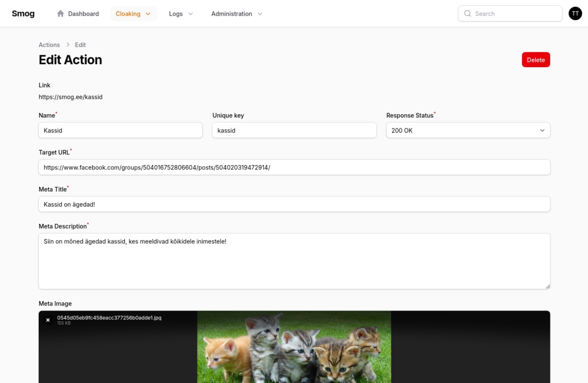Click the kittens meta image preview

tap(294, 347)
